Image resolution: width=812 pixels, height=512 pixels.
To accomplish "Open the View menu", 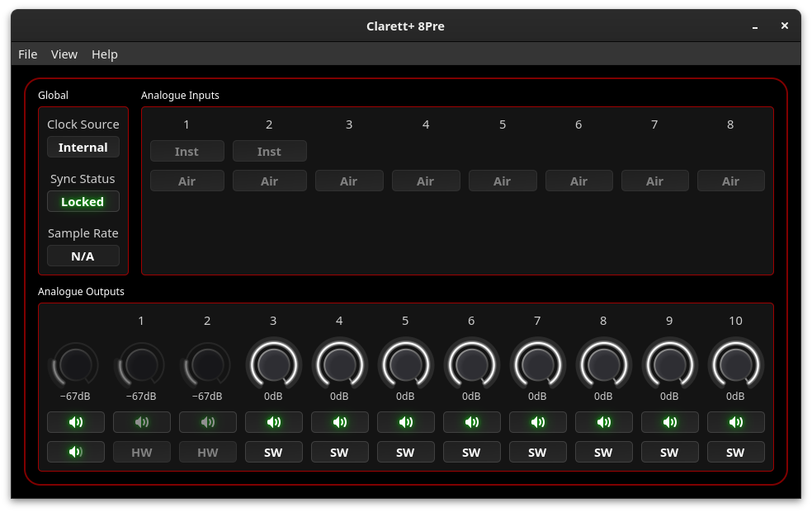I will click(64, 54).
